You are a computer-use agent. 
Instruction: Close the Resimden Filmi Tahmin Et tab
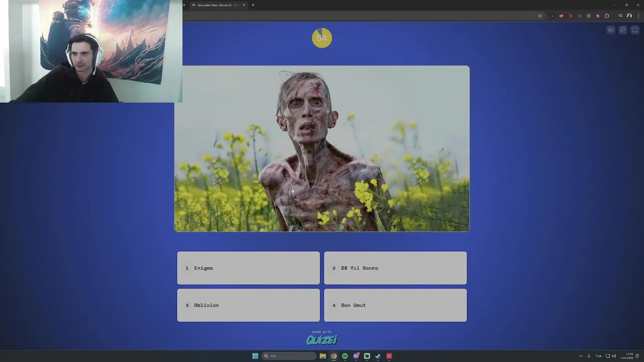coord(244,5)
